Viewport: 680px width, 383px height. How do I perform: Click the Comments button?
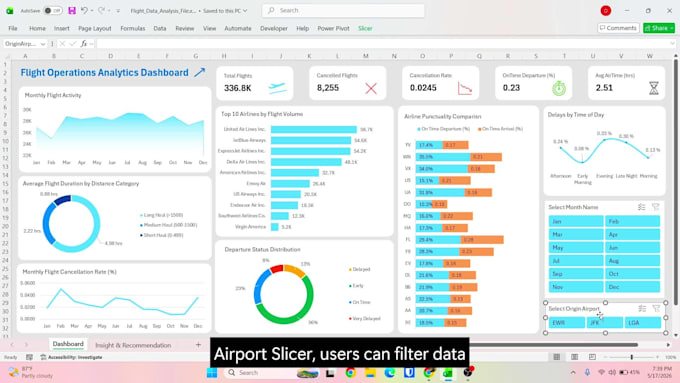pyautogui.click(x=618, y=28)
